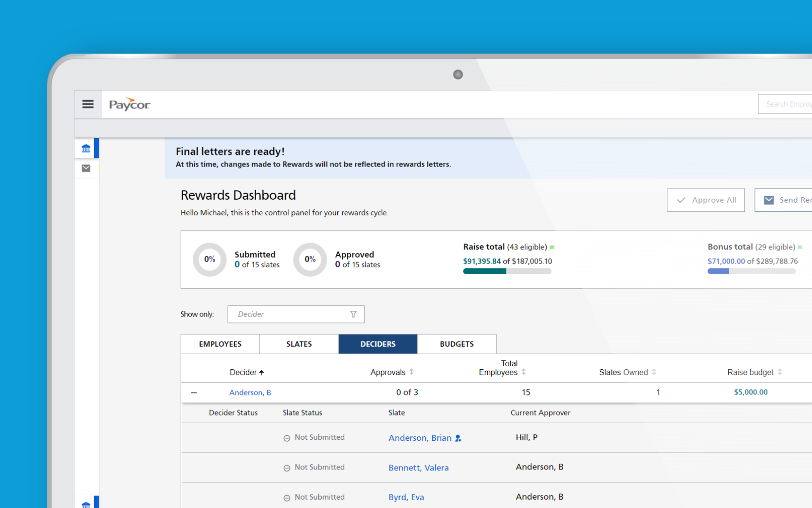Click the filter funnel in the Decider field
The height and width of the screenshot is (508, 812).
(353, 314)
